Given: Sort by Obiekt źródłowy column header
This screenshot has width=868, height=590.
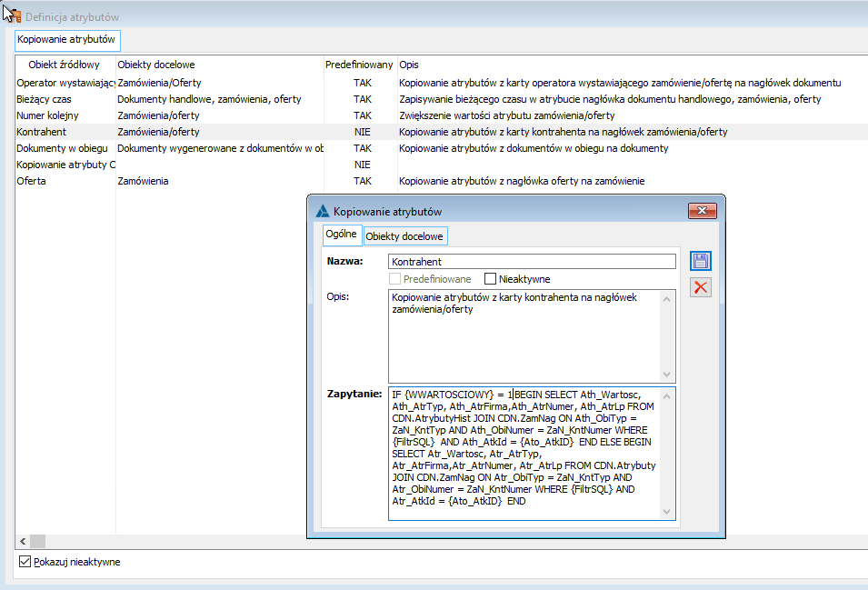Looking at the screenshot, I should click(64, 65).
